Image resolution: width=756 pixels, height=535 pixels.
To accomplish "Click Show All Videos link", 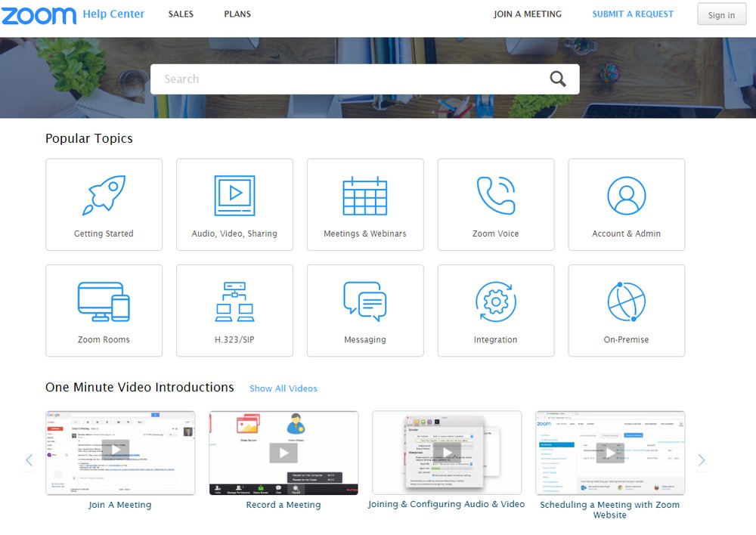I will tap(283, 388).
